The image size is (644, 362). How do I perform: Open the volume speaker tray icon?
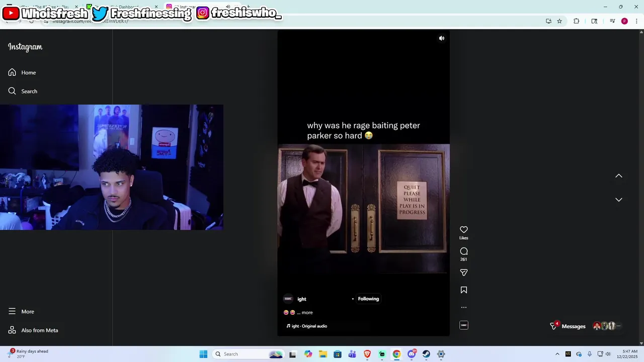click(608, 354)
